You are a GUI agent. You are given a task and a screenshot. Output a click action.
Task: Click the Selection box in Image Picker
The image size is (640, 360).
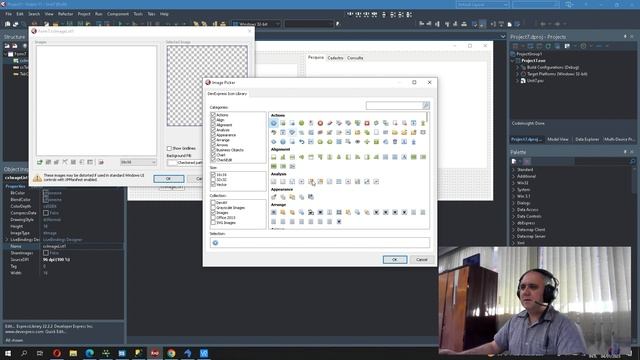(x=320, y=242)
